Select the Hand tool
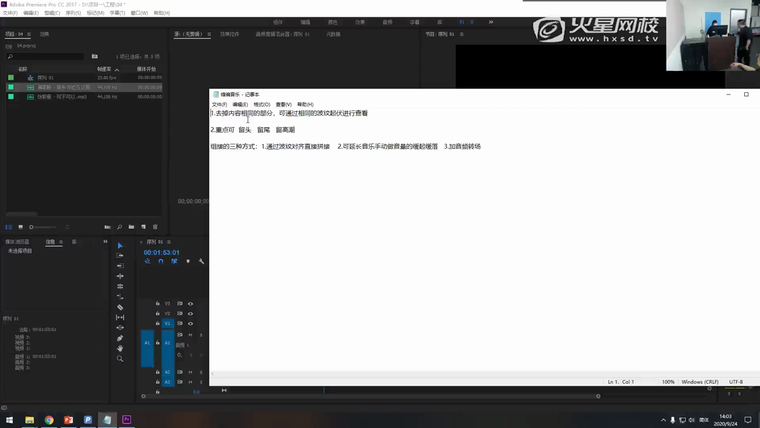The height and width of the screenshot is (428, 760). pyautogui.click(x=120, y=348)
